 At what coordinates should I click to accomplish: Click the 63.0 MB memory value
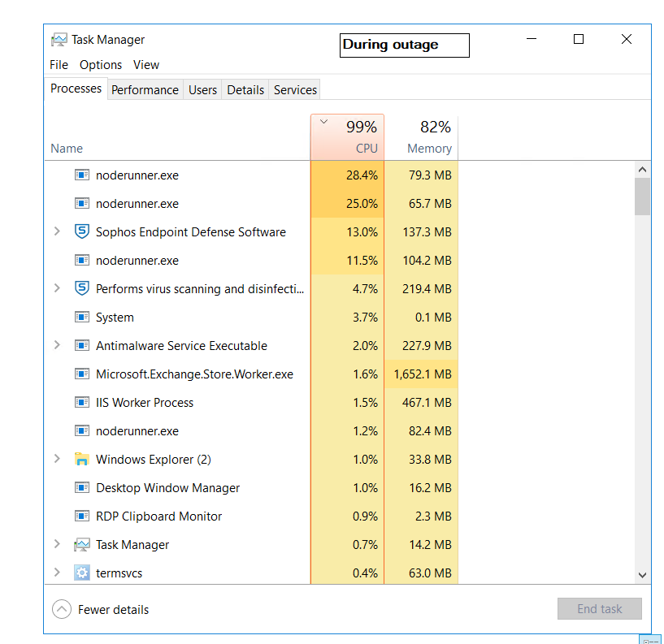click(430, 573)
